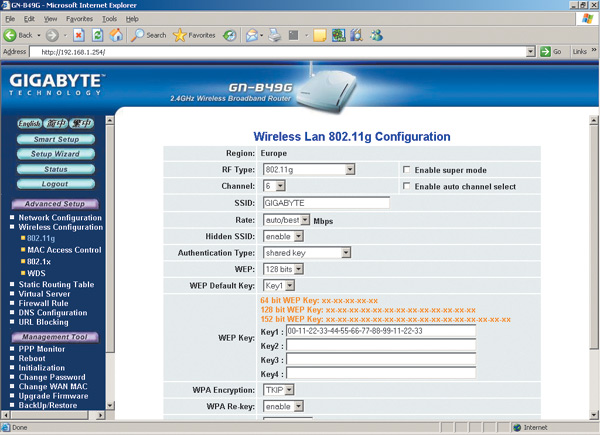Click the green grid toolbar icon after the note

(x=339, y=35)
